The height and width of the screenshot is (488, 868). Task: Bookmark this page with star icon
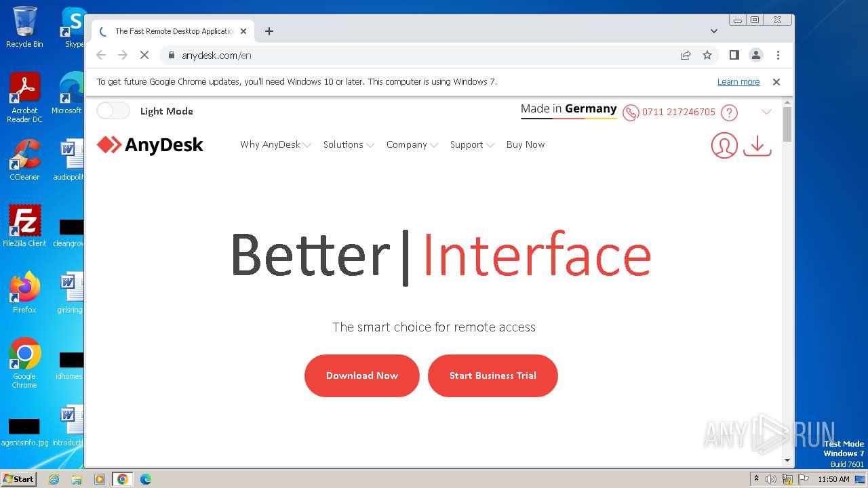707,55
